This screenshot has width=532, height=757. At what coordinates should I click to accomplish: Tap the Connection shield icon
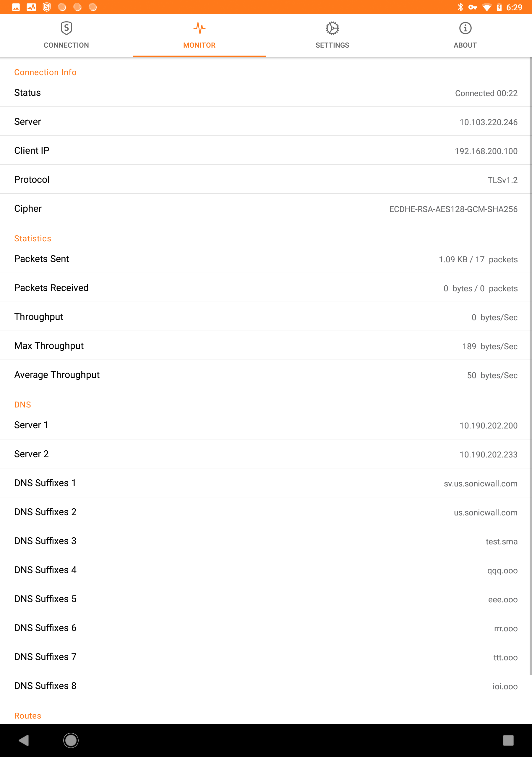point(66,28)
